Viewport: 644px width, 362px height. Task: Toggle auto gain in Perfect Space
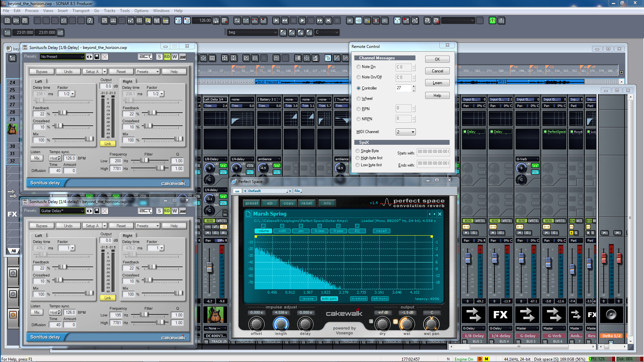coord(329,299)
